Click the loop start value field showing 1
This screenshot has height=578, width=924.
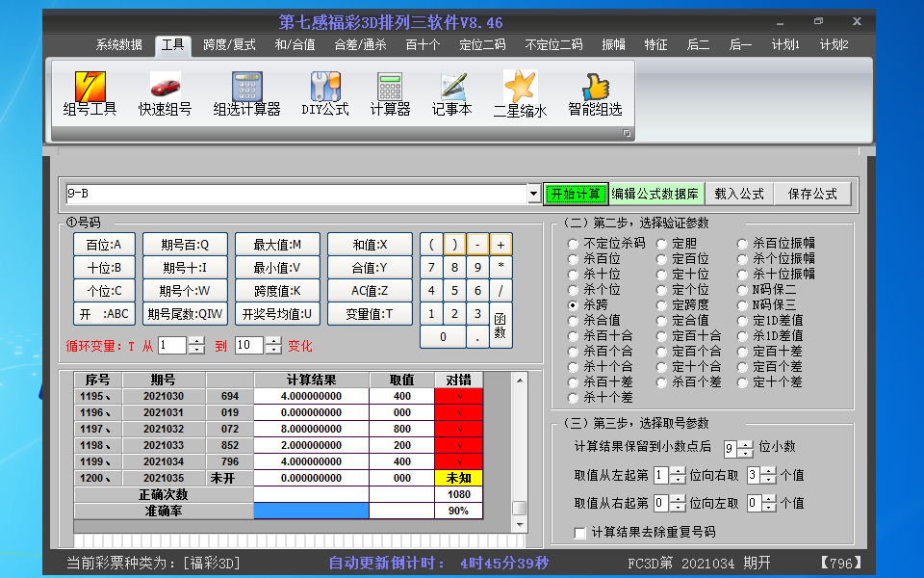pyautogui.click(x=173, y=345)
